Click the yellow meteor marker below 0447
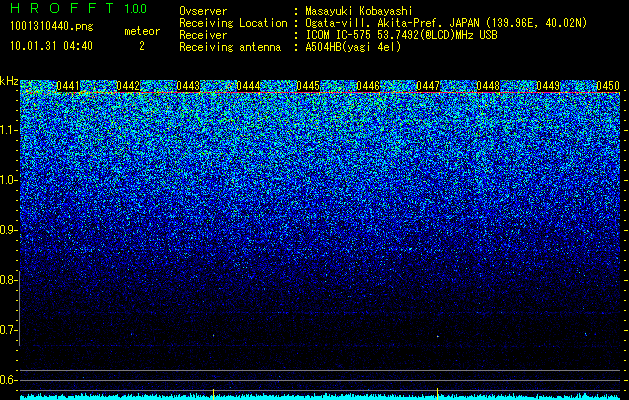This screenshot has height=400, width=629. [x=437, y=394]
